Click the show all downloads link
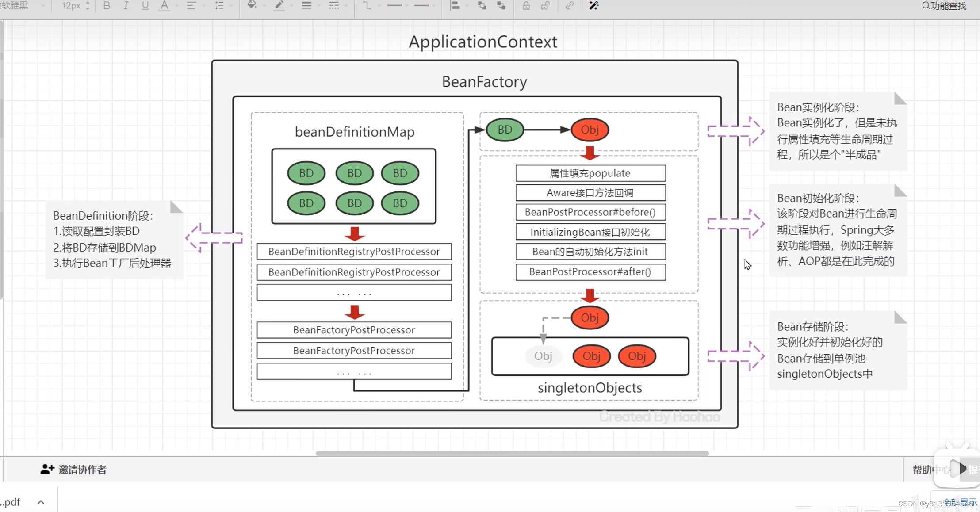The width and height of the screenshot is (980, 512). (x=960, y=502)
